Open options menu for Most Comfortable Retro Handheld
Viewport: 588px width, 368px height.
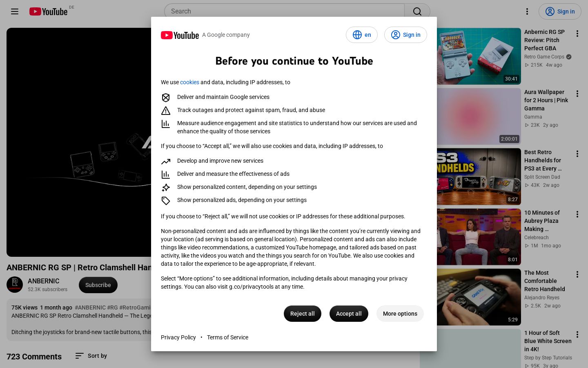pyautogui.click(x=577, y=274)
